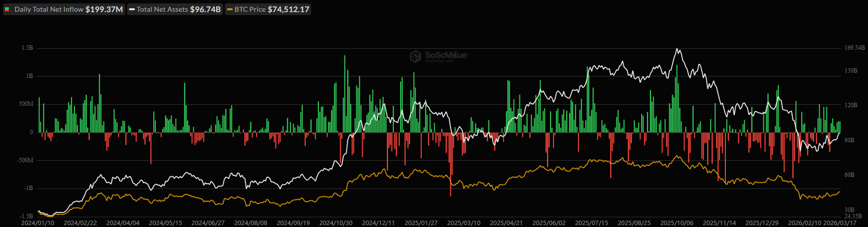Toggle the Total Net Assets series
Image resolution: width=868 pixels, height=227 pixels.
162,10
